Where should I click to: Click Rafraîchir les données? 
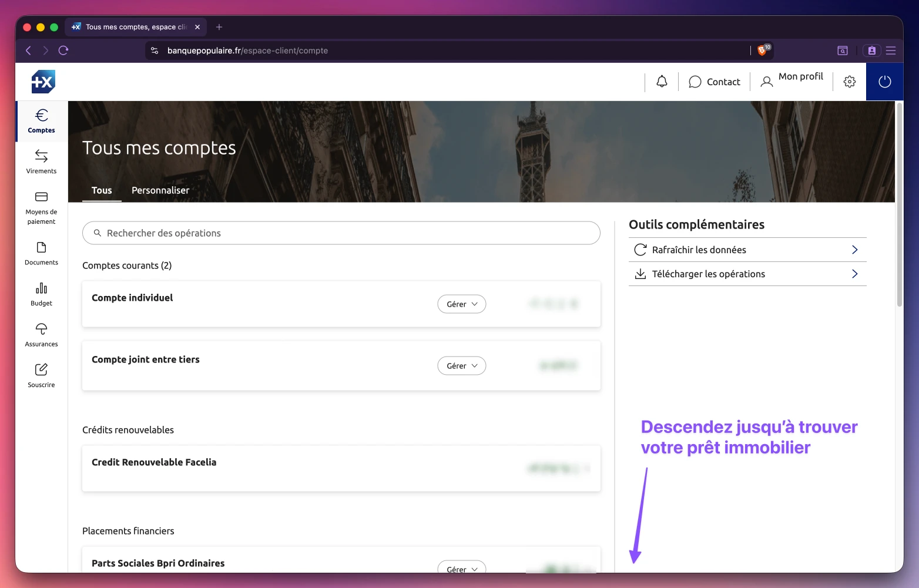(x=747, y=250)
